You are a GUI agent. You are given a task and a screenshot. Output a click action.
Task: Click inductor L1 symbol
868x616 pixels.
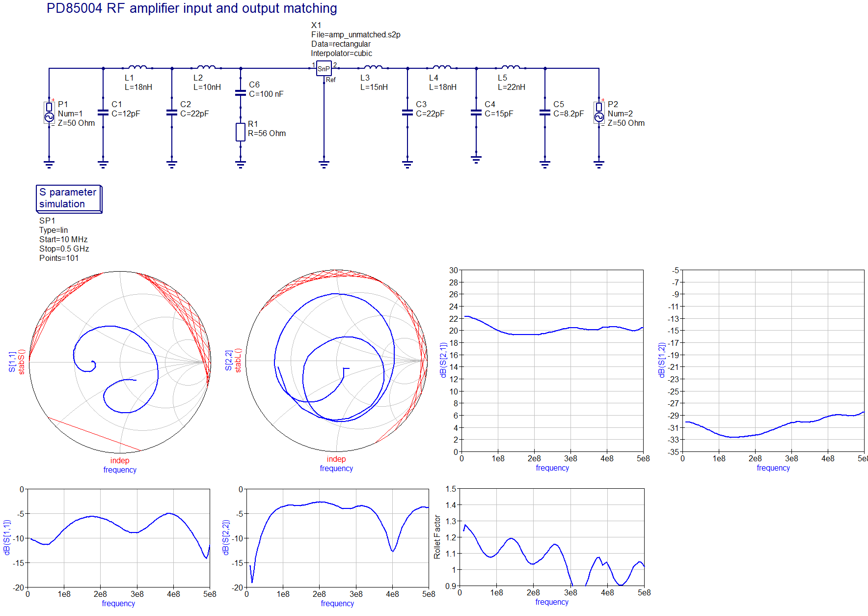(x=137, y=67)
